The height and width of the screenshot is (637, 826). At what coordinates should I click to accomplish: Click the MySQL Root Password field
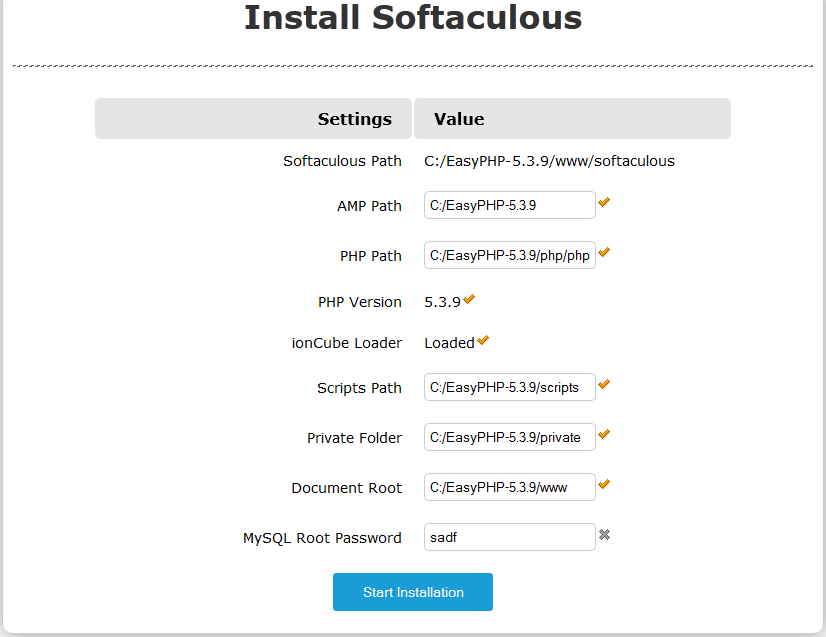(509, 537)
